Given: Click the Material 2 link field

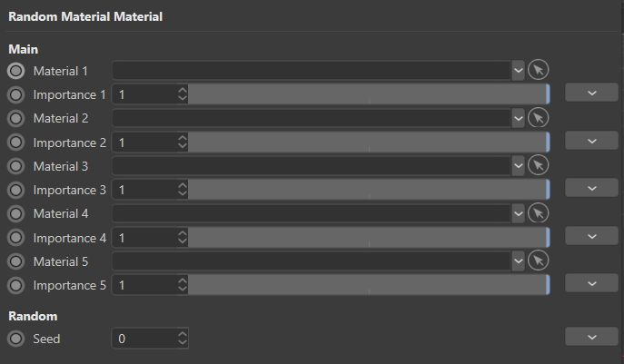Looking at the screenshot, I should click(x=311, y=118).
